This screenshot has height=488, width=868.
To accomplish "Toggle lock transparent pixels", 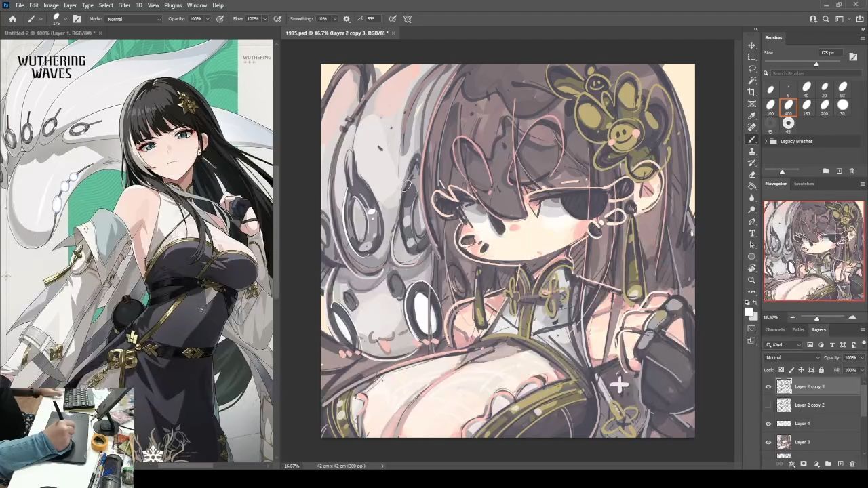I will (x=781, y=370).
